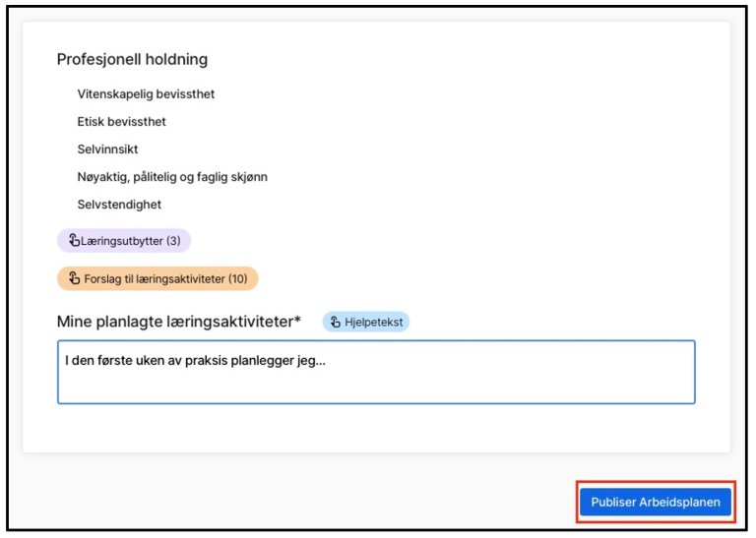The image size is (756, 538).
Task: Click the pointer icon in Hjelpetekst badge
Action: [x=336, y=322]
